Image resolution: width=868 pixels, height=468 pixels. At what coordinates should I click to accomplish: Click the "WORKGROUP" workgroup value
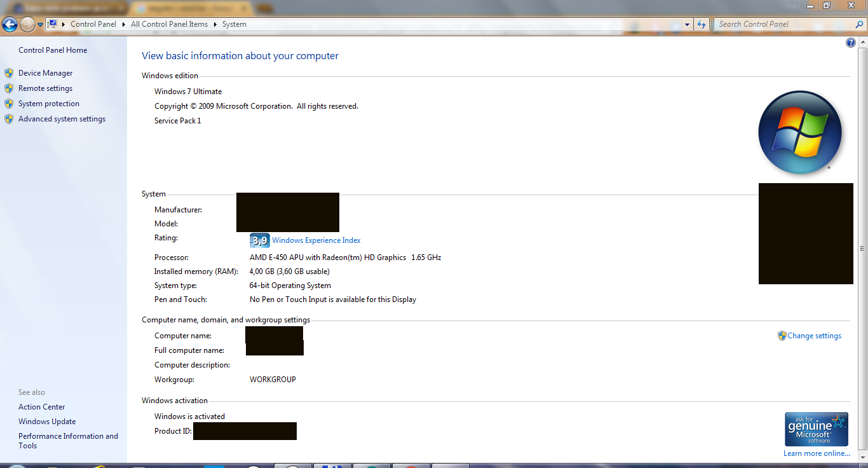tap(273, 380)
